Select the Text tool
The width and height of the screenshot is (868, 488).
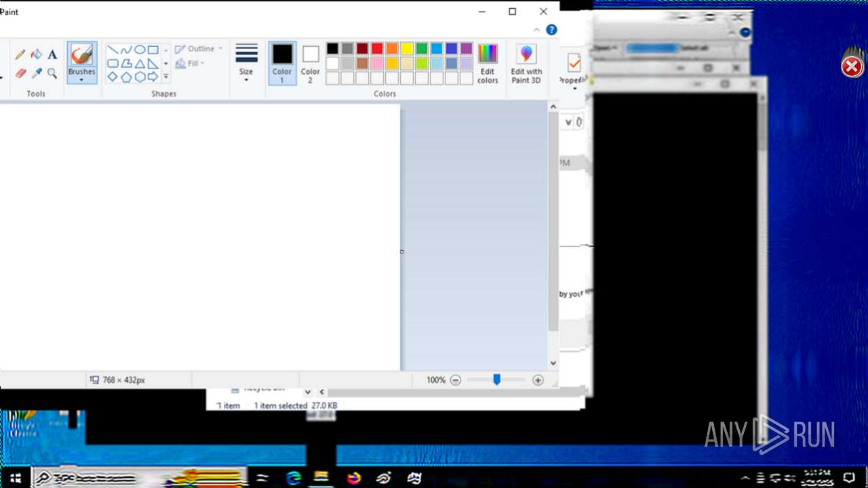(x=52, y=54)
